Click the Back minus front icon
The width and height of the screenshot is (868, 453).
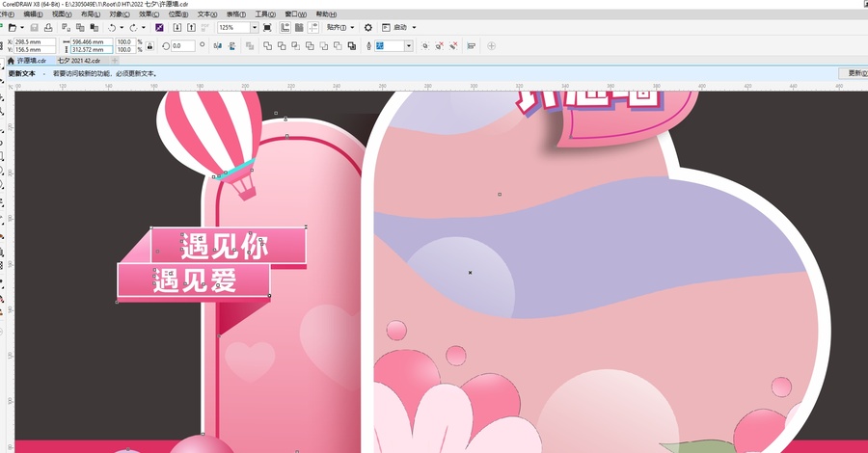click(338, 46)
